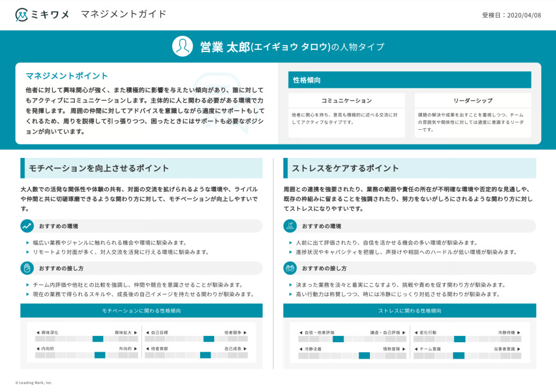This screenshot has width=556, height=392.
Task: Expand the 冷静待機 right arrow control
Action: coord(519,333)
